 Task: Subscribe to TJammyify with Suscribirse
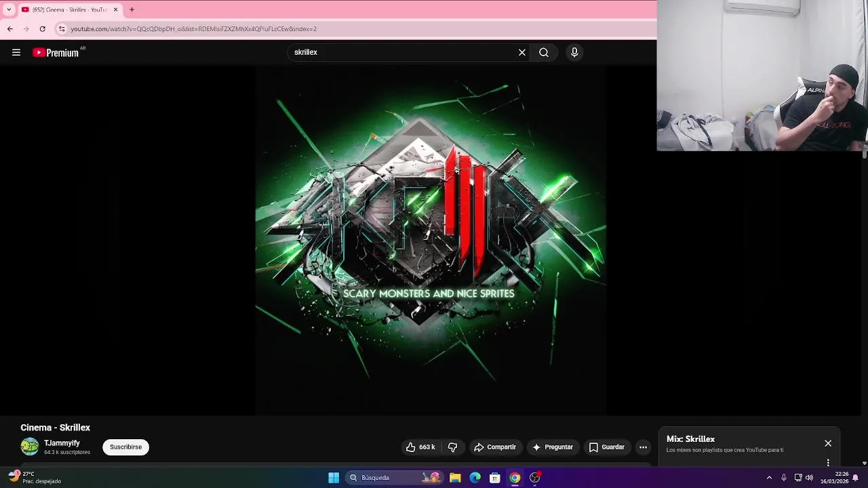coord(126,447)
